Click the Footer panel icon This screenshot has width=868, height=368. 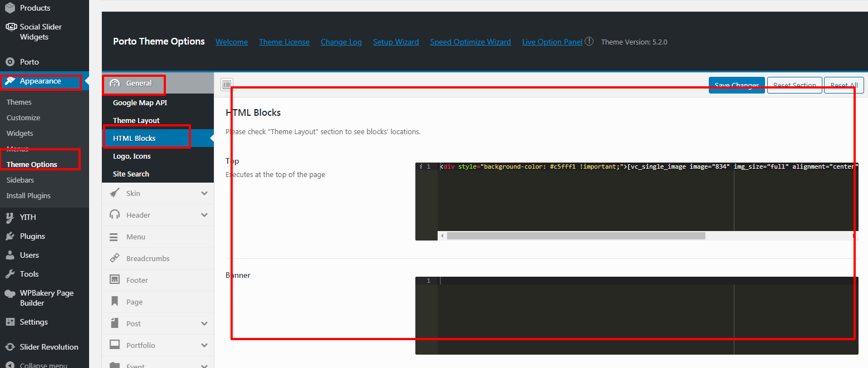point(115,280)
